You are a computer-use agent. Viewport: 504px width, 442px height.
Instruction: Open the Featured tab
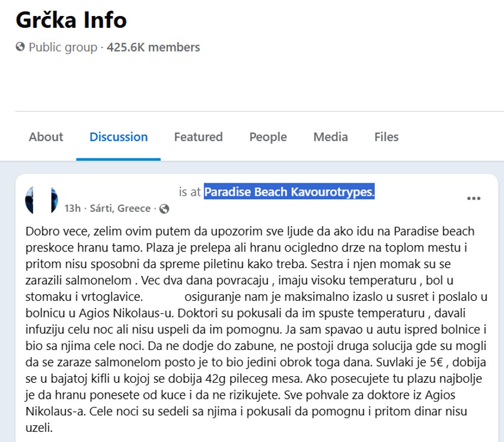[x=199, y=136]
